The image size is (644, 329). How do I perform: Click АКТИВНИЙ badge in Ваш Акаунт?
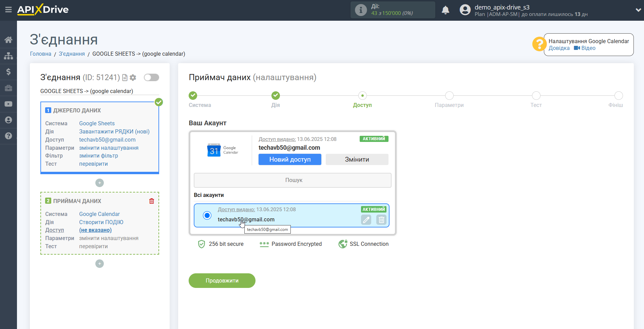point(374,139)
